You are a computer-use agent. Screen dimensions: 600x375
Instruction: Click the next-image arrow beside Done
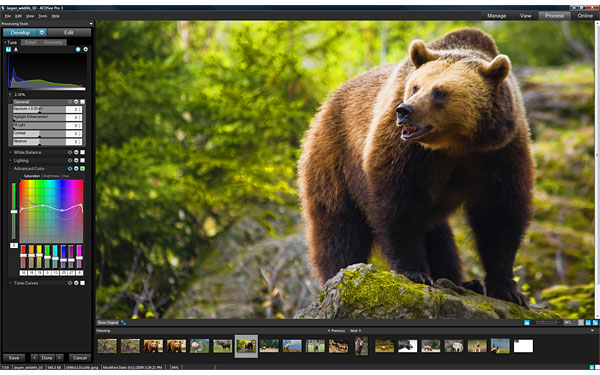pos(59,358)
